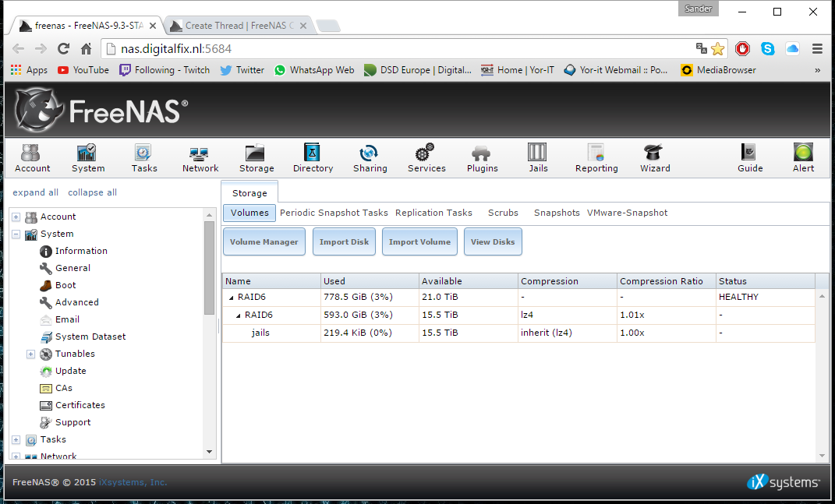
Task: Click the Volume Manager button
Action: click(264, 241)
